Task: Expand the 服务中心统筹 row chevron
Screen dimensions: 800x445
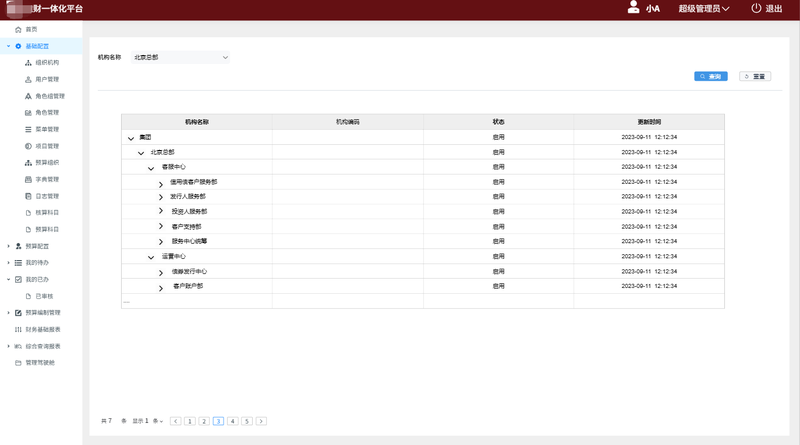Action: coord(161,241)
